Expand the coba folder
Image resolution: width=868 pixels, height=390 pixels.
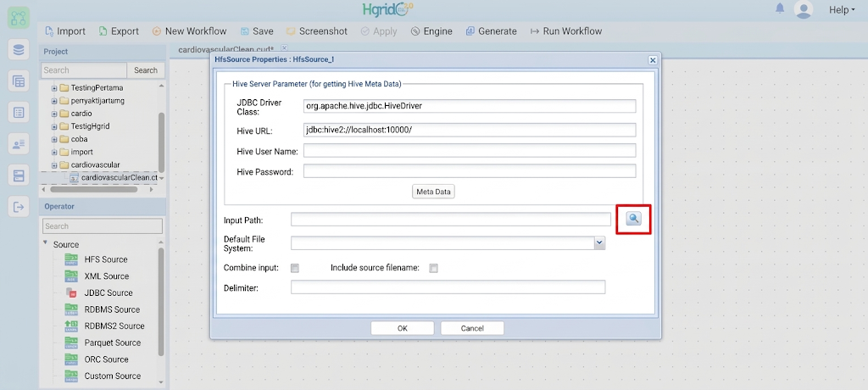[x=54, y=139]
